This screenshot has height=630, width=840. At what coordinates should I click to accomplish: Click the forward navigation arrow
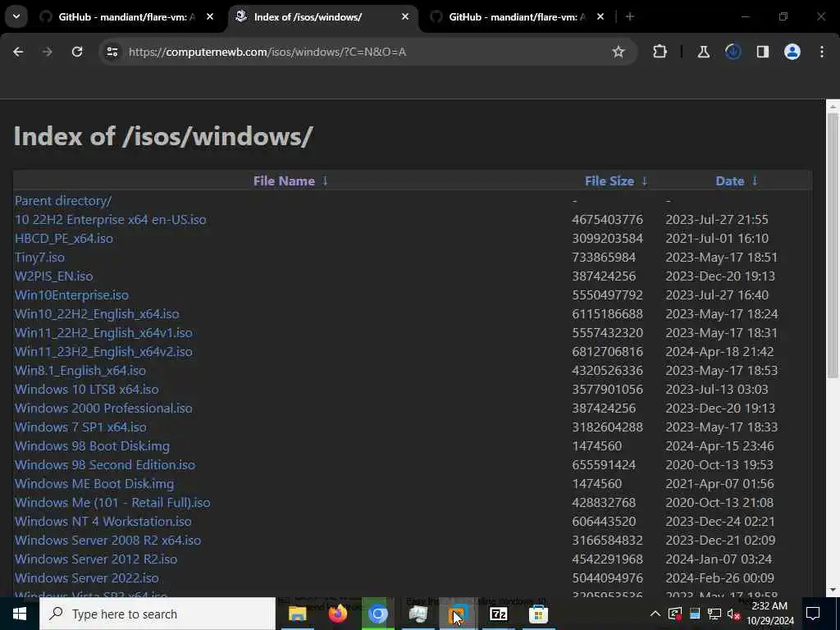(x=47, y=52)
